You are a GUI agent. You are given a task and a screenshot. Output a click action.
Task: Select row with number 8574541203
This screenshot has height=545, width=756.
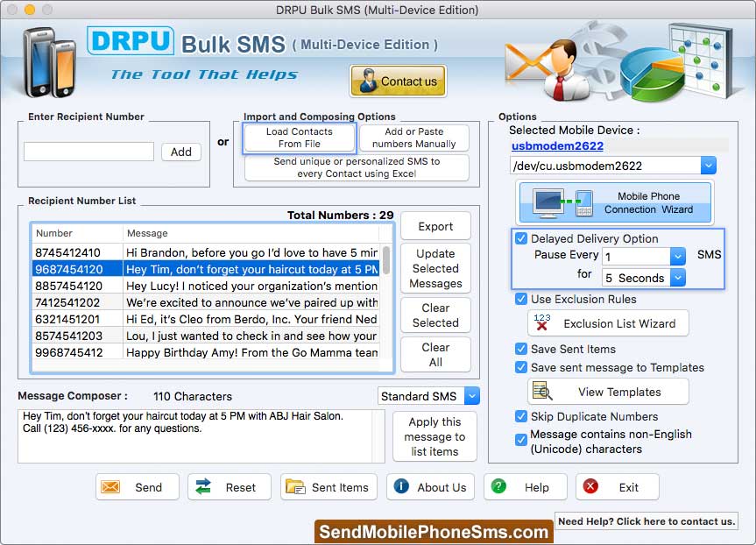[205, 336]
